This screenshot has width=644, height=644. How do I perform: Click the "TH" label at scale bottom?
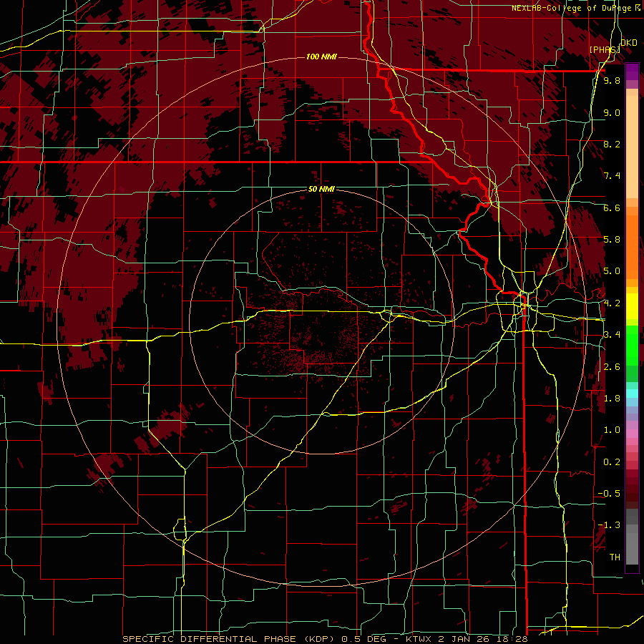[x=615, y=557]
